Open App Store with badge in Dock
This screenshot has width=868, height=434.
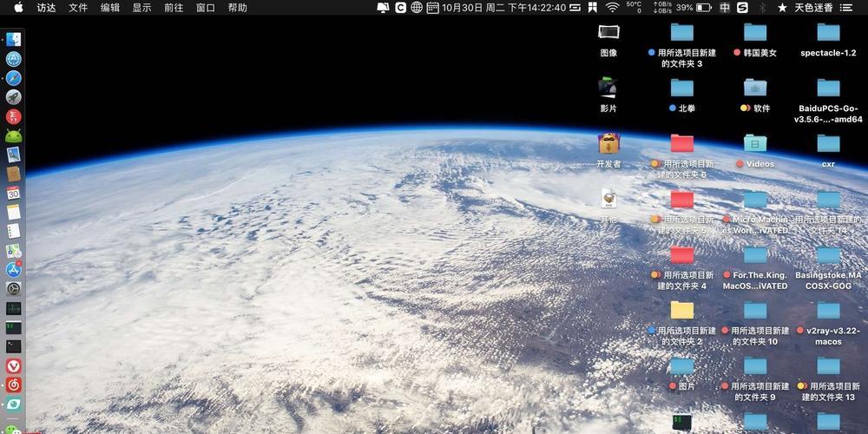point(13,270)
